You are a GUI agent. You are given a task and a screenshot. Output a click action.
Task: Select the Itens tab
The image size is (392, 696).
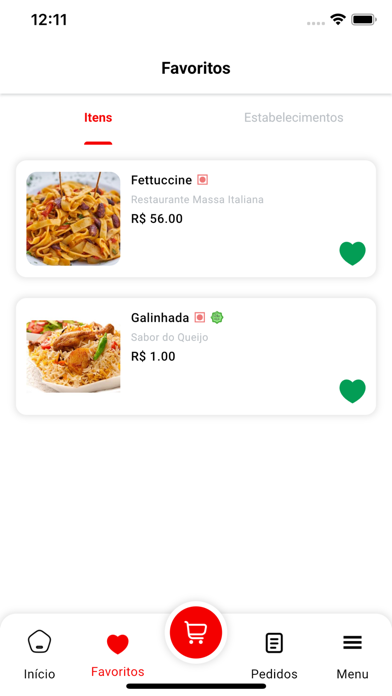98,118
